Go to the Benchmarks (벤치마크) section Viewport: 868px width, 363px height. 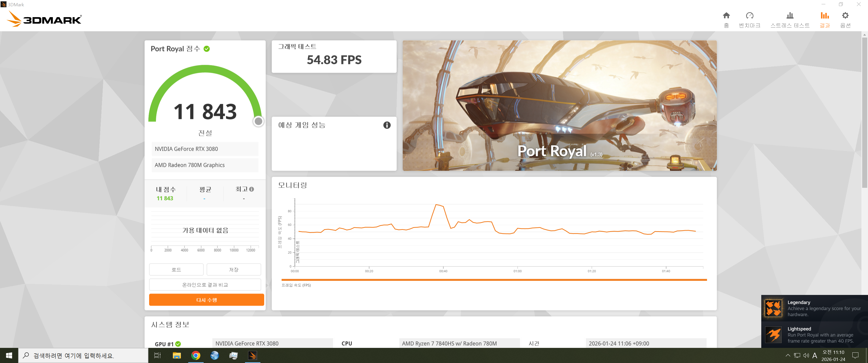749,19
